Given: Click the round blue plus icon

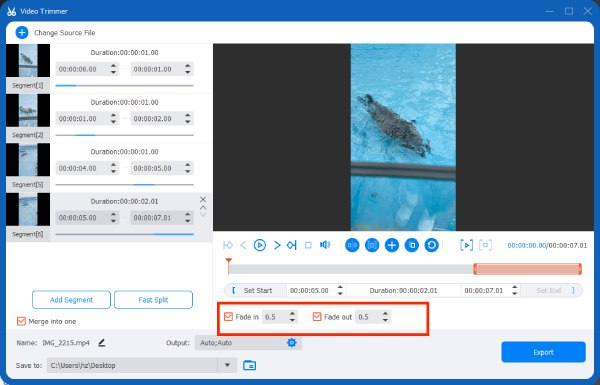Looking at the screenshot, I should click(x=392, y=245).
